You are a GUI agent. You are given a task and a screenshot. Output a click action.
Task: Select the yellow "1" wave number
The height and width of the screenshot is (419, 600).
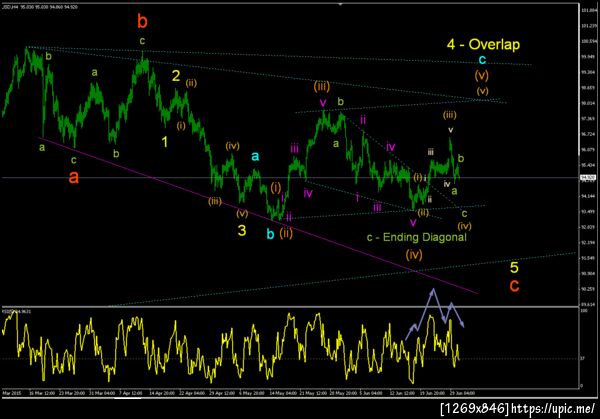click(165, 142)
